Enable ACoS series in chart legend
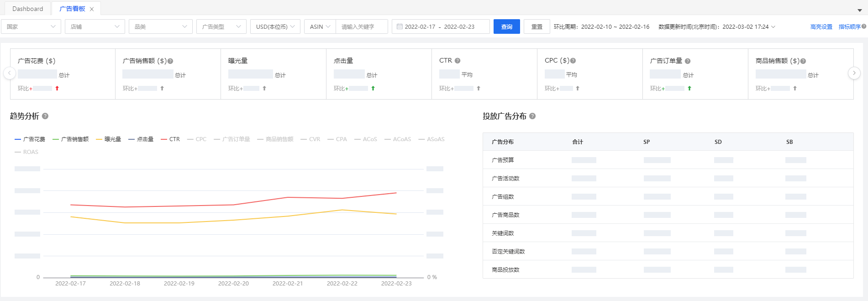The height and width of the screenshot is (301, 868). click(366, 139)
